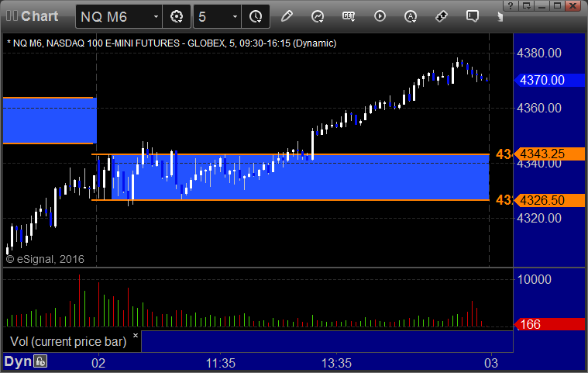
Task: Close the chart window
Action: coord(573,5)
